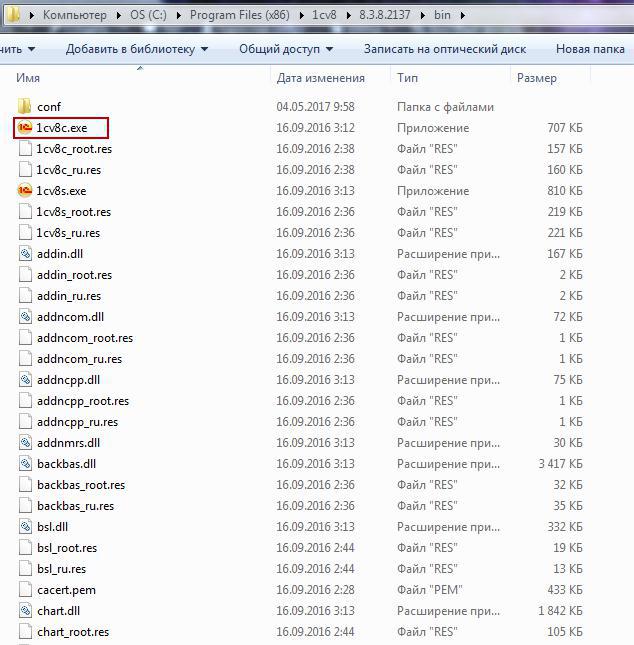Sort files by the 'Имя' column header

28,78
